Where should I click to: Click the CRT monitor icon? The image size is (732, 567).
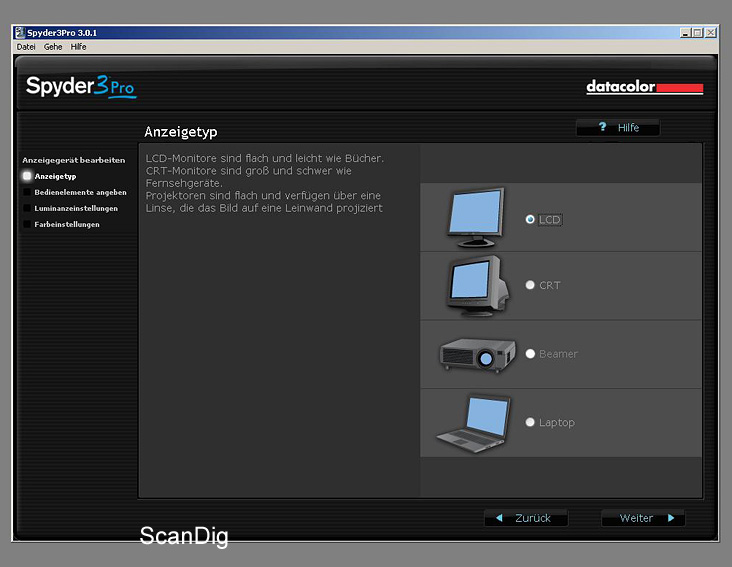point(478,286)
